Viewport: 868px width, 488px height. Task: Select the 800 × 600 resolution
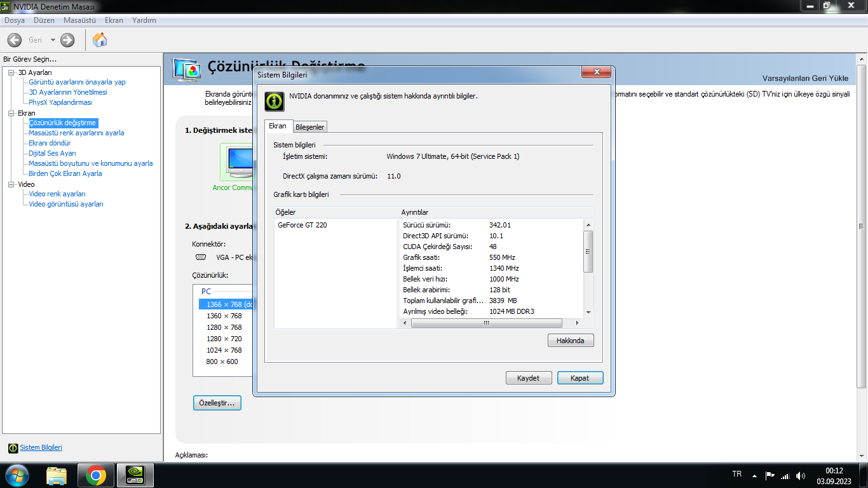[222, 362]
